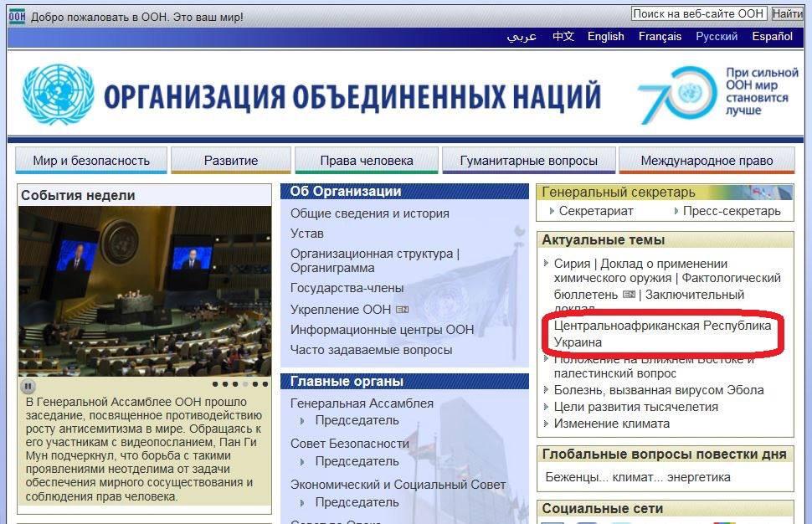812x524 pixels.
Task: Switch the site language to English
Action: point(605,36)
